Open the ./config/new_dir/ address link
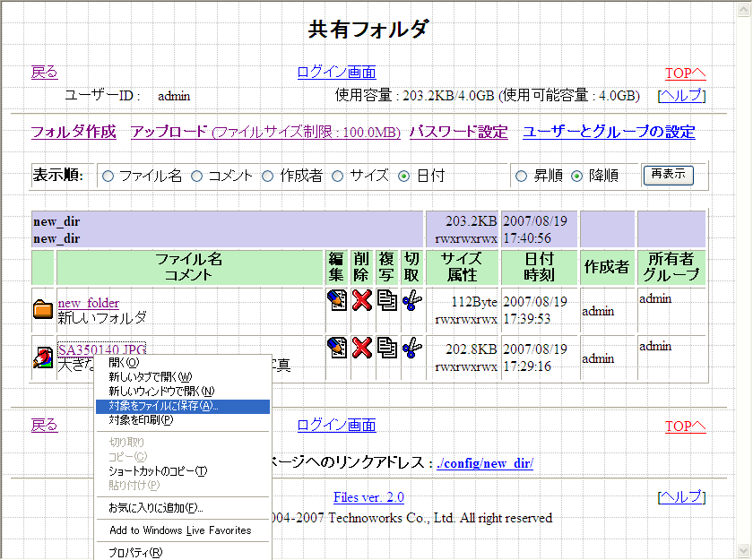 485,463
